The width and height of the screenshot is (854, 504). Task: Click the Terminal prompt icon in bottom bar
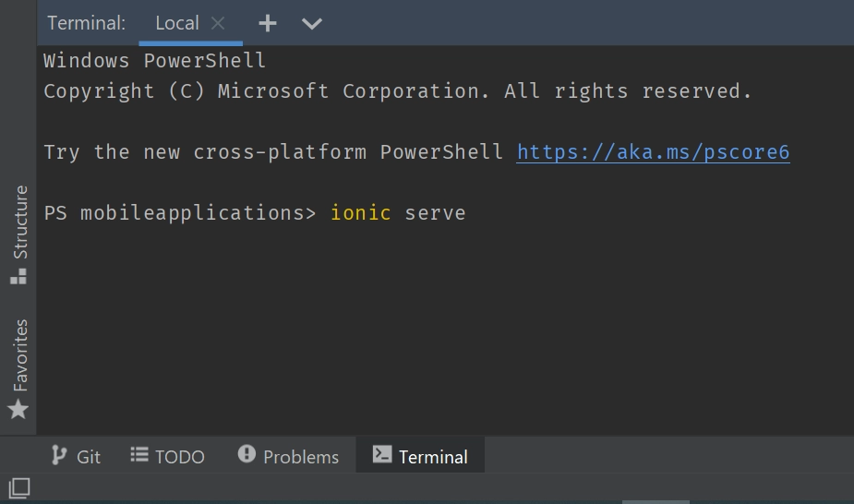[381, 455]
